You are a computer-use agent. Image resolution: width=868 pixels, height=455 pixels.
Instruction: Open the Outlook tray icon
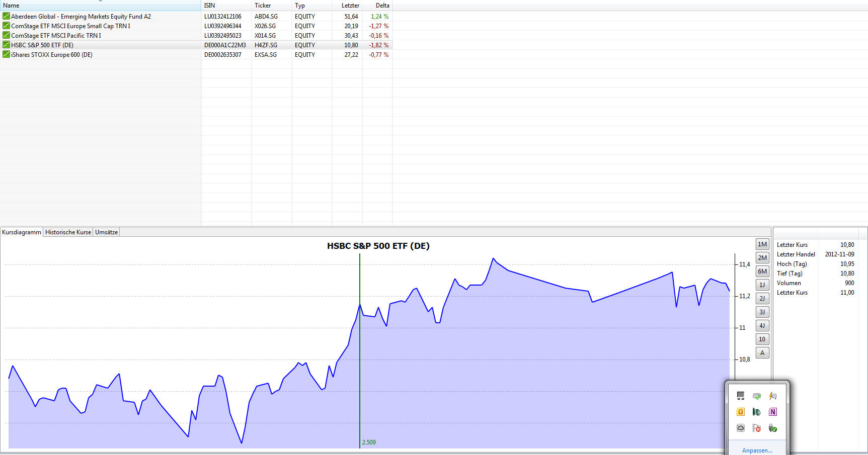coord(741,412)
